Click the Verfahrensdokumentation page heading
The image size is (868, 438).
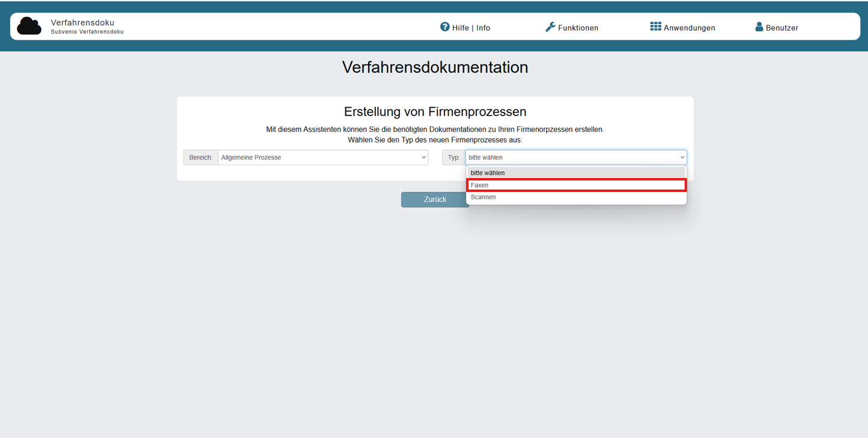coord(435,67)
